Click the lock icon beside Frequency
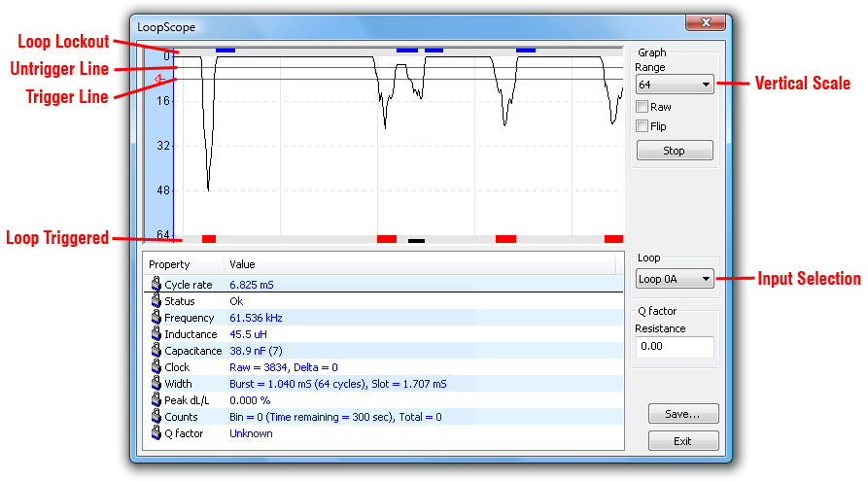Viewport: 868px width, 481px height. click(x=156, y=317)
